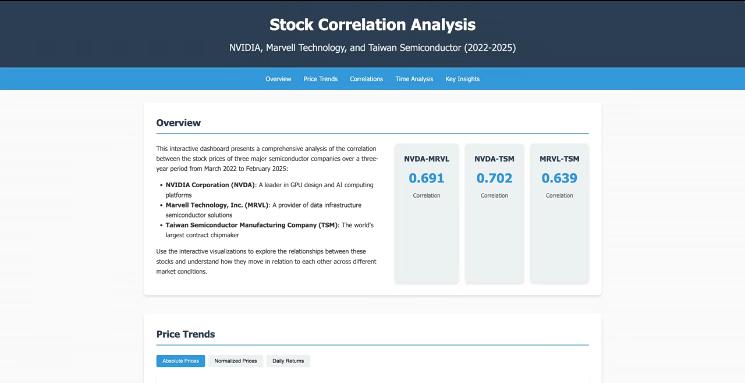Screen dimensions: 745x383
Task: Click the MRVL-TSM correlation card
Action: pyautogui.click(x=559, y=213)
